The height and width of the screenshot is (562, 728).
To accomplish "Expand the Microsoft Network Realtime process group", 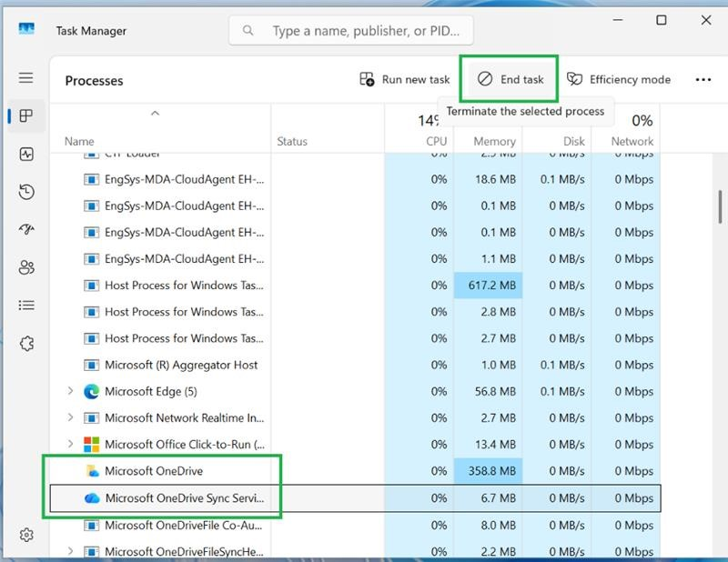I will (70, 417).
